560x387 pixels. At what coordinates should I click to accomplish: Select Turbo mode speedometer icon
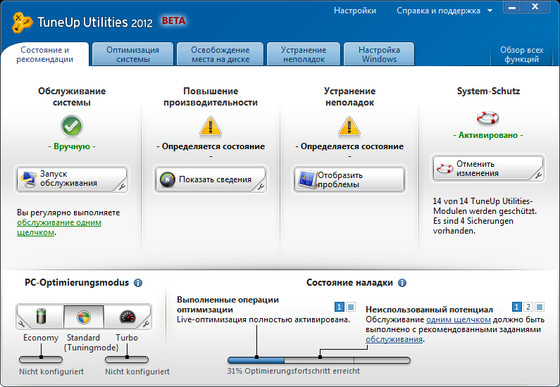[x=128, y=316]
